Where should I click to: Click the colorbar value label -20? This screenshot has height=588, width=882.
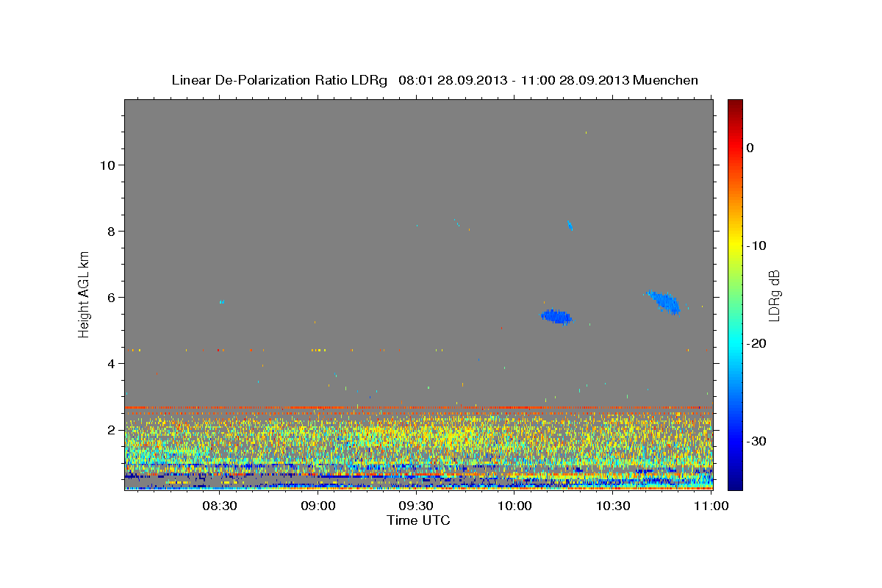pos(757,343)
